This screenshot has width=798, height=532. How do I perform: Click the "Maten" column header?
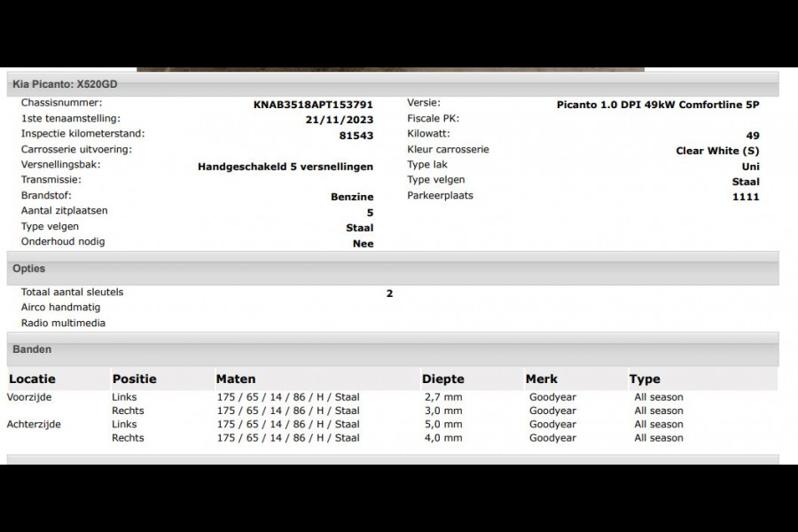(x=236, y=379)
